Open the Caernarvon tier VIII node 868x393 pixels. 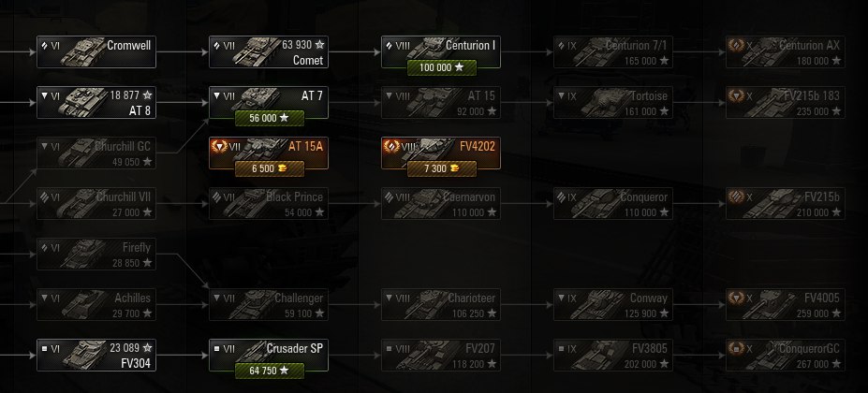tap(441, 204)
